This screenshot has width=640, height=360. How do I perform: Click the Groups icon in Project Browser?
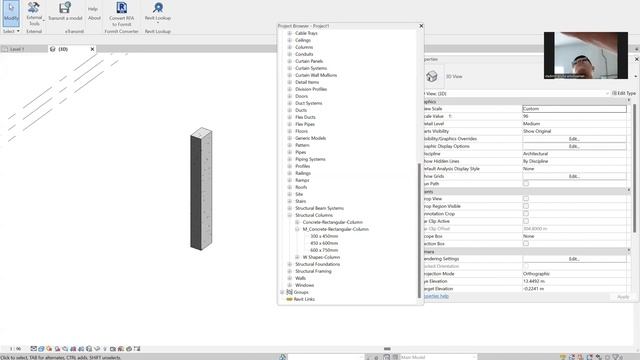pyautogui.click(x=289, y=292)
